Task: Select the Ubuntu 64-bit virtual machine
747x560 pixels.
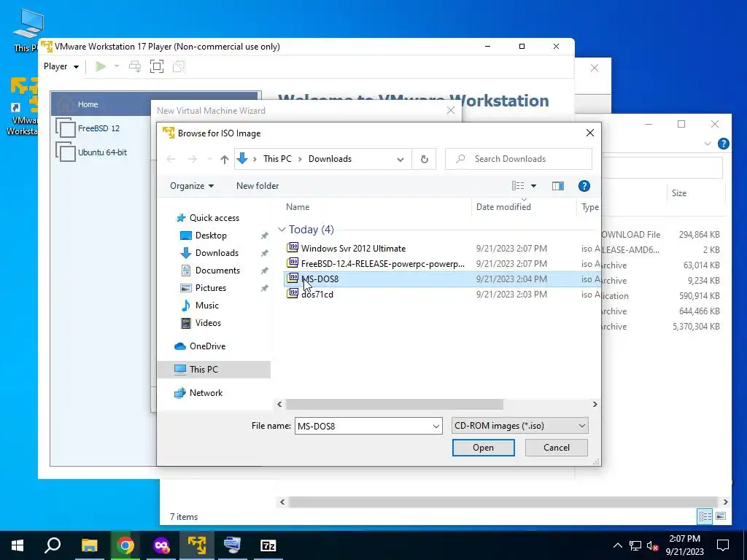Action: pos(102,152)
